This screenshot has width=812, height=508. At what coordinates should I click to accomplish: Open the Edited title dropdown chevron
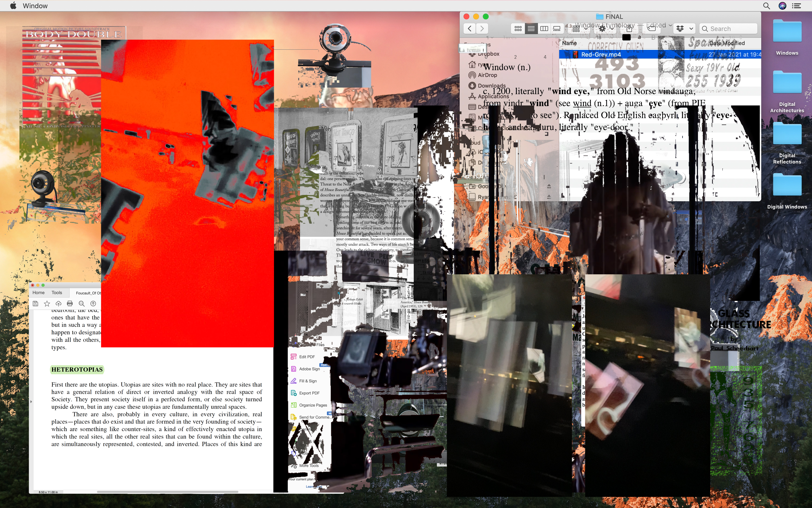tap(670, 25)
